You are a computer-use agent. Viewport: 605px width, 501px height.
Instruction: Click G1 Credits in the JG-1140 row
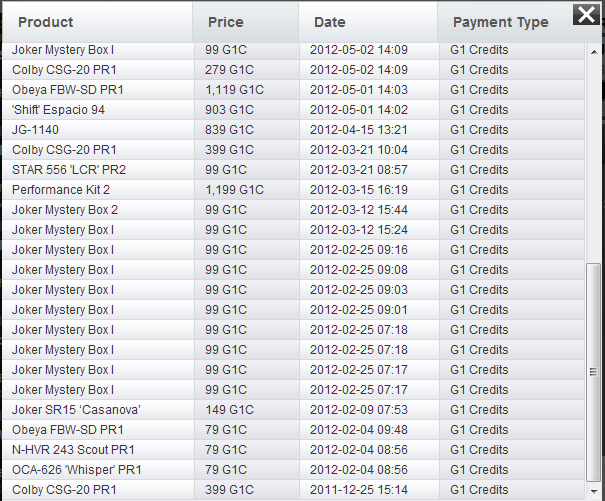coord(479,130)
